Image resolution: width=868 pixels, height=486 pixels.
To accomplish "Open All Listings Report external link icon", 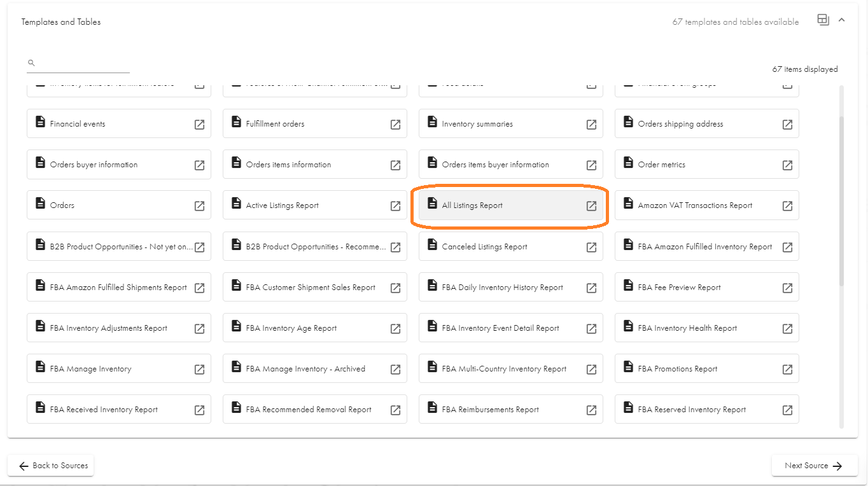I will [x=591, y=205].
